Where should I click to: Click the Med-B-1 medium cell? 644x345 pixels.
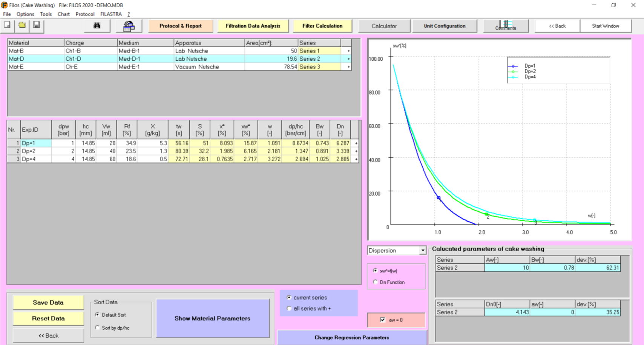pyautogui.click(x=146, y=51)
